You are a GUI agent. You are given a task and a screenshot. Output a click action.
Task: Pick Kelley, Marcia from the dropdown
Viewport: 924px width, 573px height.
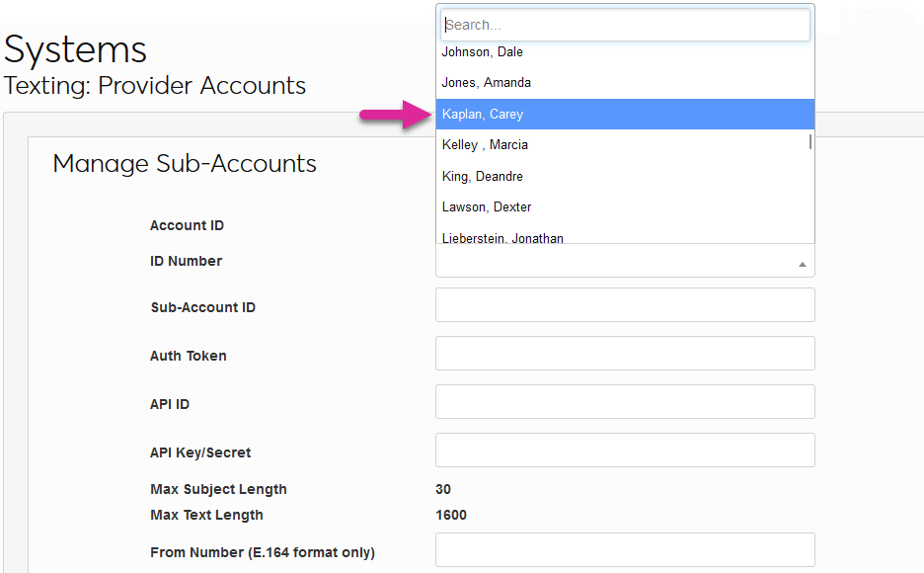(485, 145)
